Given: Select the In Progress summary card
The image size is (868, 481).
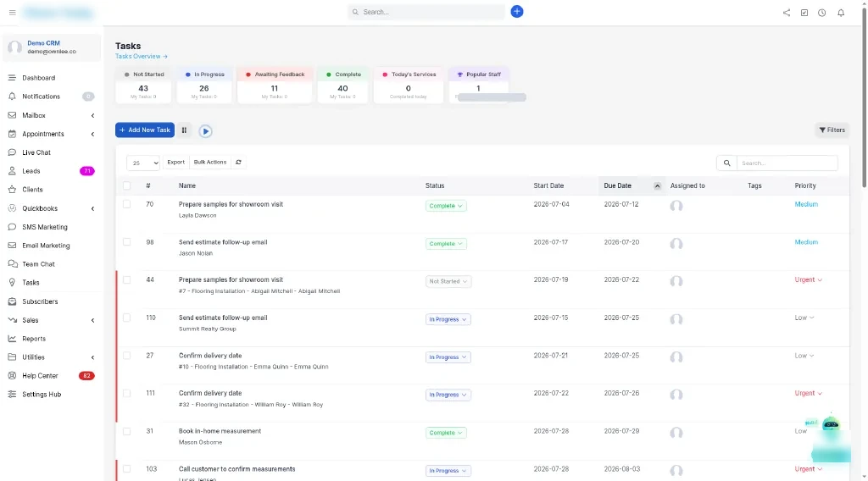Looking at the screenshot, I should (x=204, y=86).
